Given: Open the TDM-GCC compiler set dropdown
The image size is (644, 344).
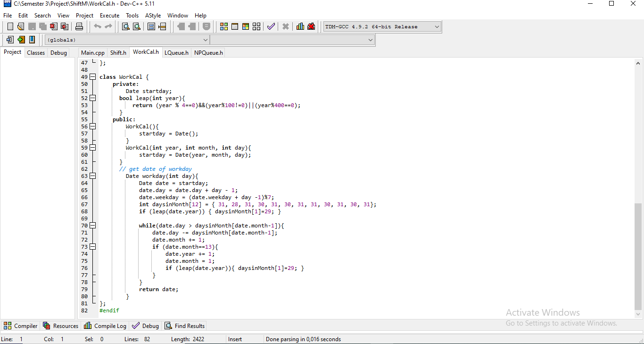Looking at the screenshot, I should [382, 26].
